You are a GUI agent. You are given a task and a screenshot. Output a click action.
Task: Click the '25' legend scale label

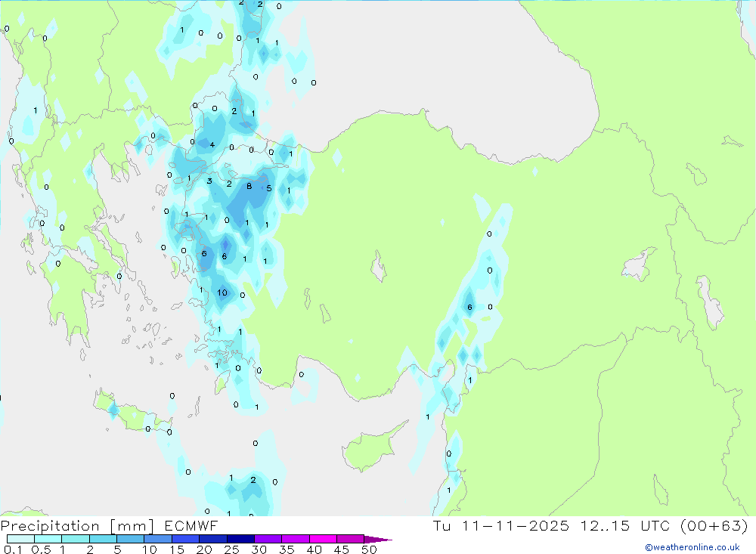231,549
